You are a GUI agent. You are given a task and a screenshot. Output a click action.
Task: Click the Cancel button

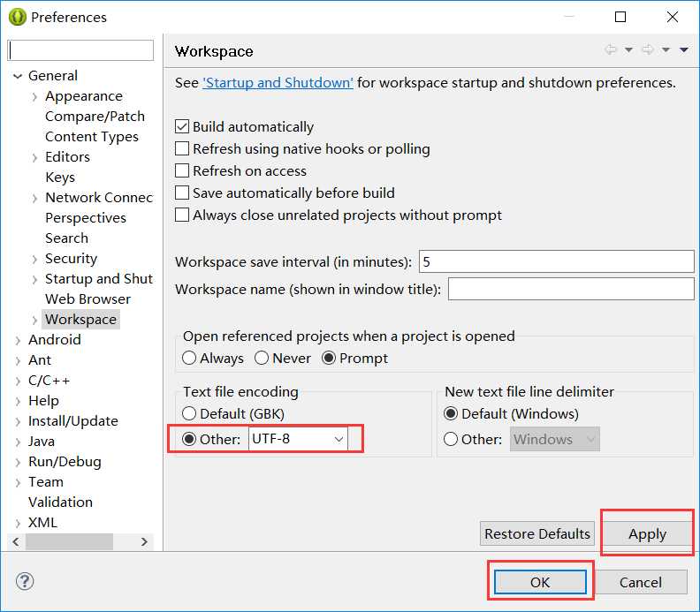(641, 582)
